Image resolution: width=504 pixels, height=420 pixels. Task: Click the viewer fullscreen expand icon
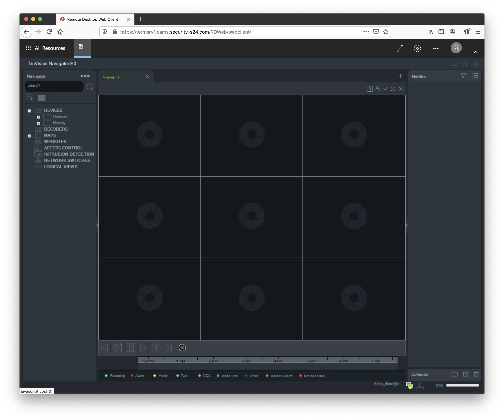(x=393, y=89)
